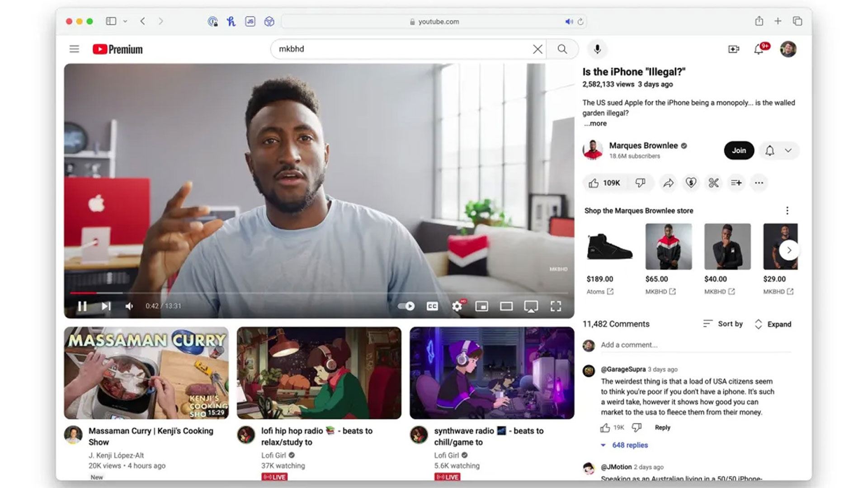Toggle the autoplay switch
Image resolution: width=868 pixels, height=488 pixels.
[x=406, y=306]
